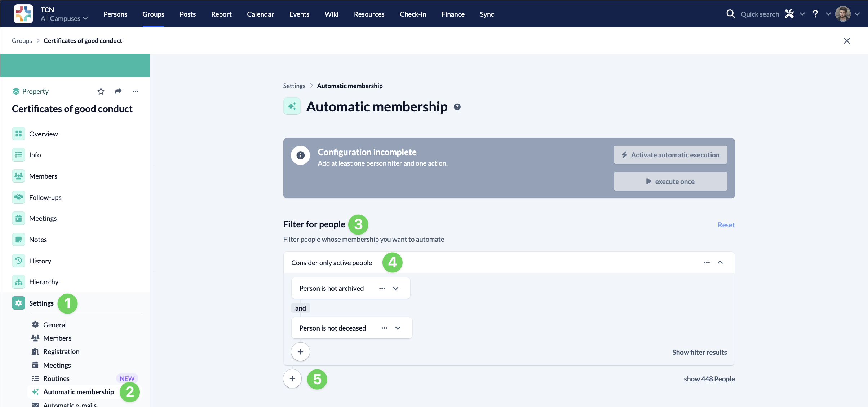868x407 pixels.
Task: Add a new filter group below
Action: pyautogui.click(x=292, y=378)
